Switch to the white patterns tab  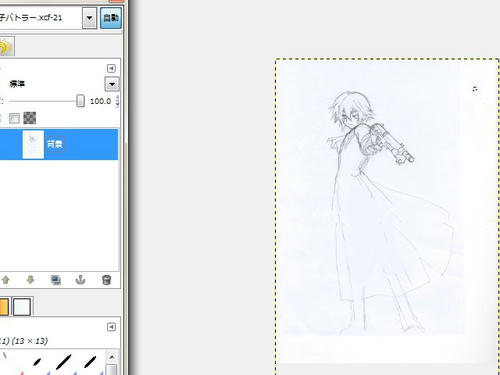click(22, 307)
